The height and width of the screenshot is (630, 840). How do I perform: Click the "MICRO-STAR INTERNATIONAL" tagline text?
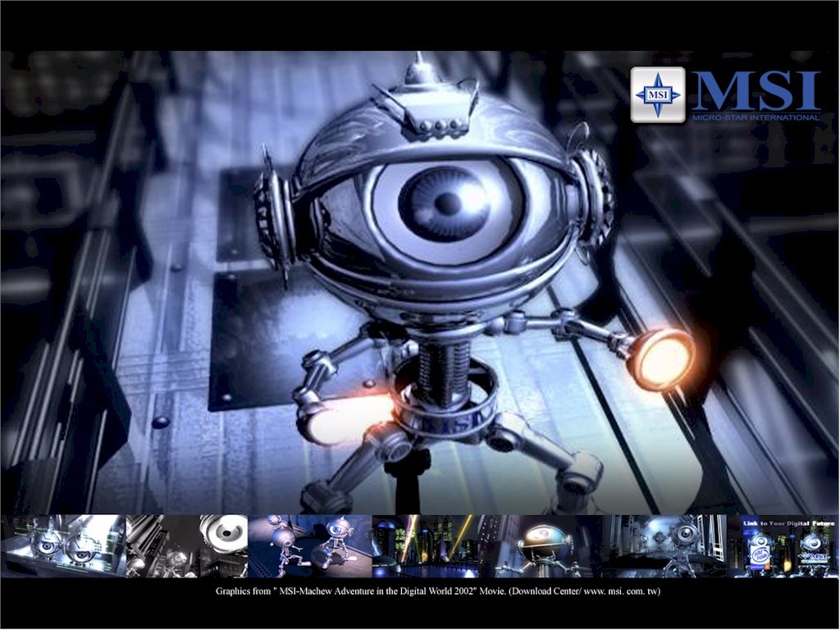(756, 117)
